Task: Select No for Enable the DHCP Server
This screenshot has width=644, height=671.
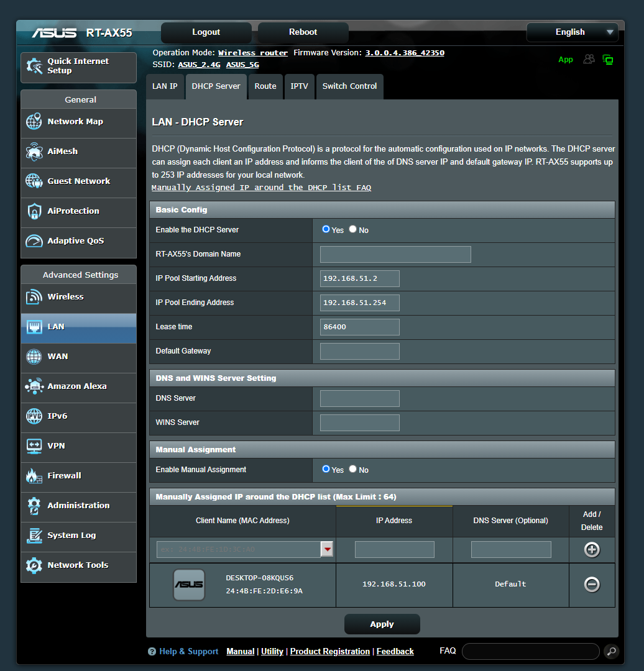Action: point(353,229)
